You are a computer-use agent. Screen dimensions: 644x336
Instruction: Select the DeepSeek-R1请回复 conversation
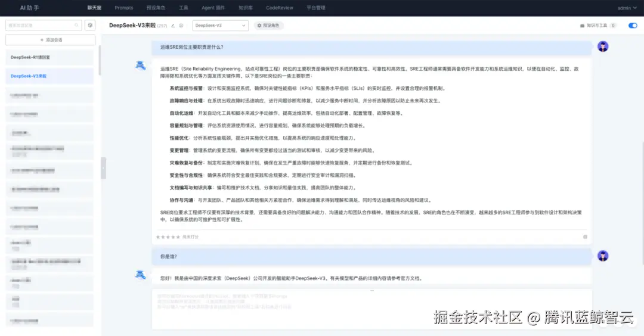49,57
